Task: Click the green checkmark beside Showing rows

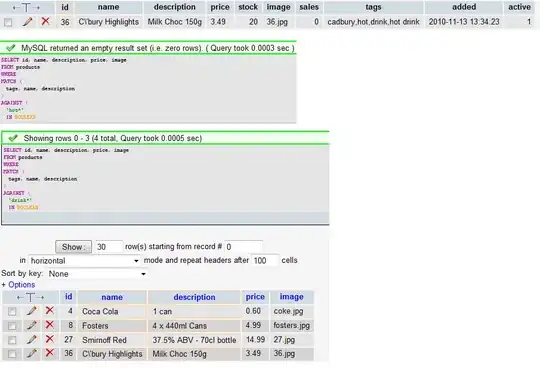Action: (13, 138)
